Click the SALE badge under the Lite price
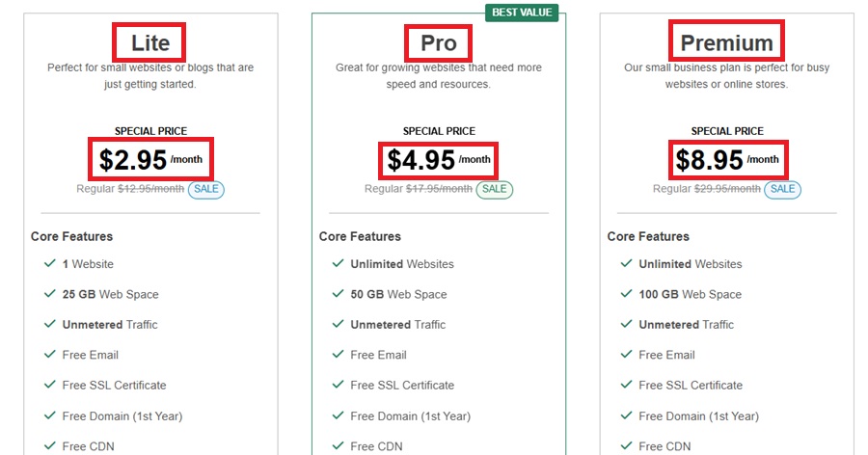The width and height of the screenshot is (868, 455). [x=206, y=189]
